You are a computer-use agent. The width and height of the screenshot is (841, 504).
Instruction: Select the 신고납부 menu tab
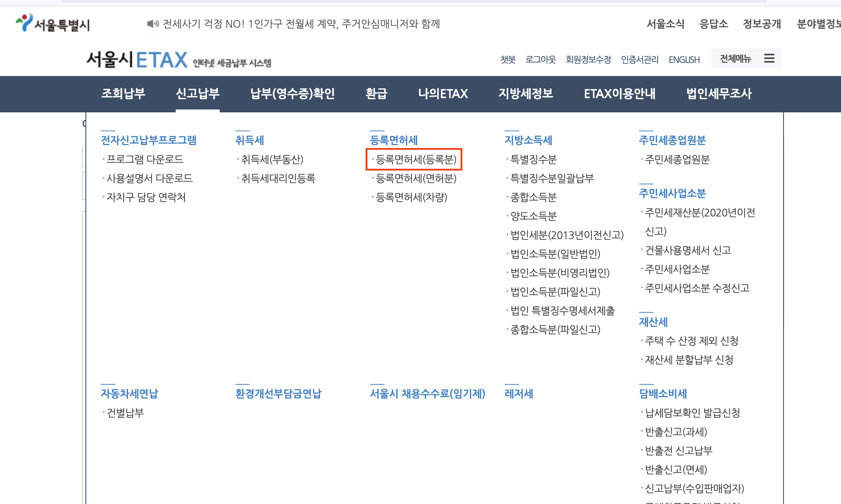(x=198, y=94)
